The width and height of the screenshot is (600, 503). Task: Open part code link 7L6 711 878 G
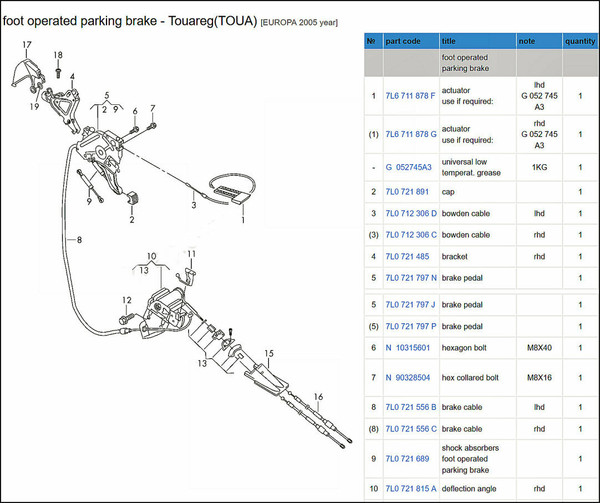[410, 133]
